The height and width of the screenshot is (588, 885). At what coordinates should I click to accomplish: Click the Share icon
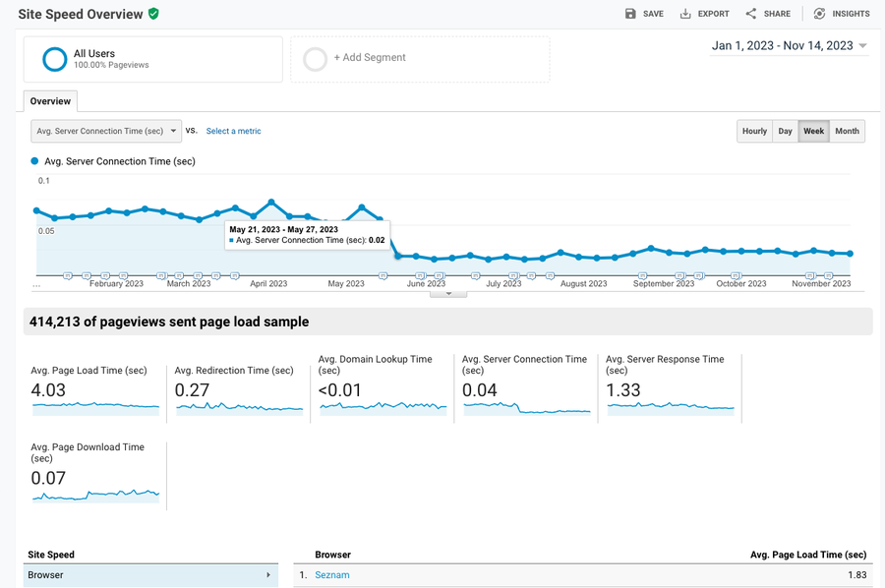pyautogui.click(x=751, y=14)
